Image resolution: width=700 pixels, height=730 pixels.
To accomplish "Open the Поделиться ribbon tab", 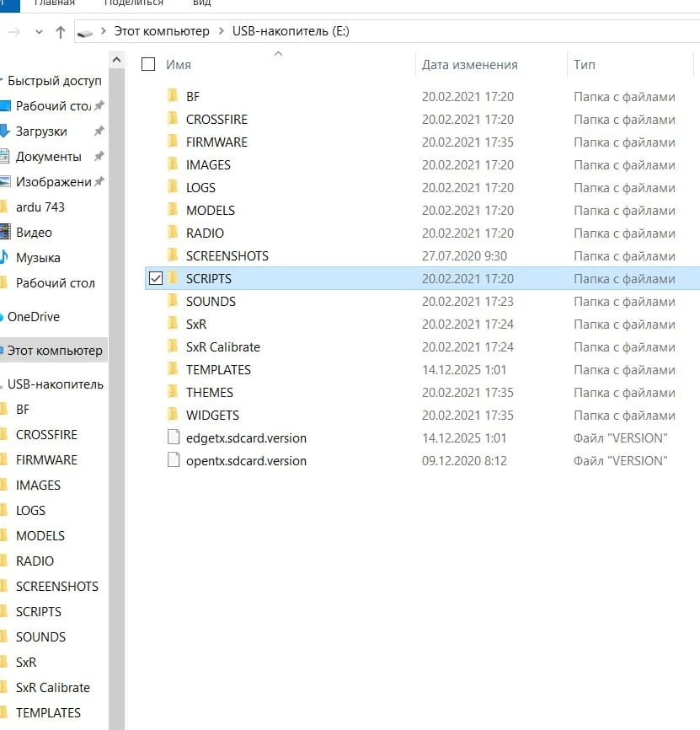I will [133, 3].
